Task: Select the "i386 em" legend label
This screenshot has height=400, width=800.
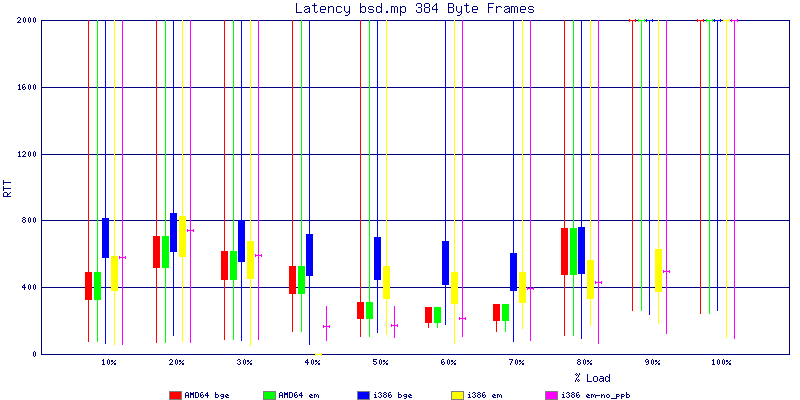Action: 484,395
